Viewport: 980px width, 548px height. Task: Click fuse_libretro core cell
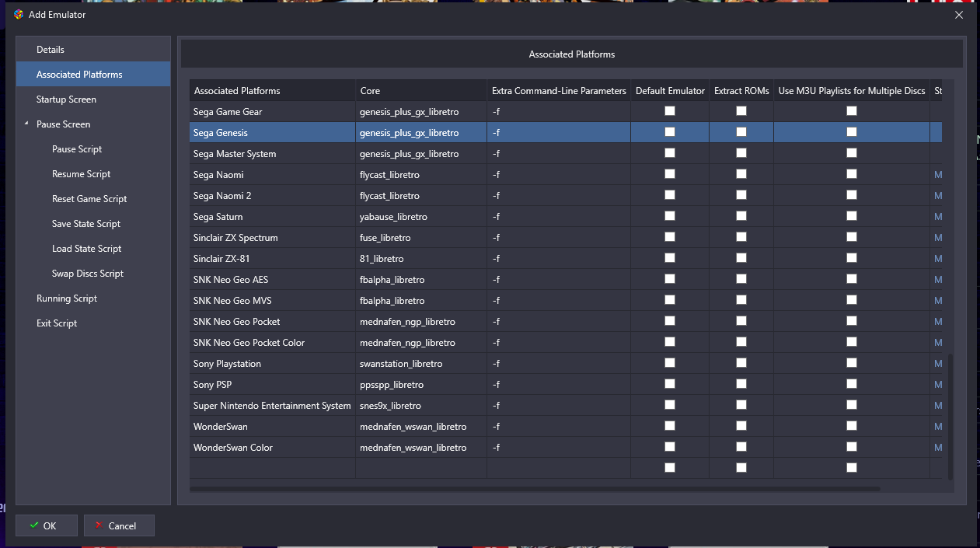[421, 237]
